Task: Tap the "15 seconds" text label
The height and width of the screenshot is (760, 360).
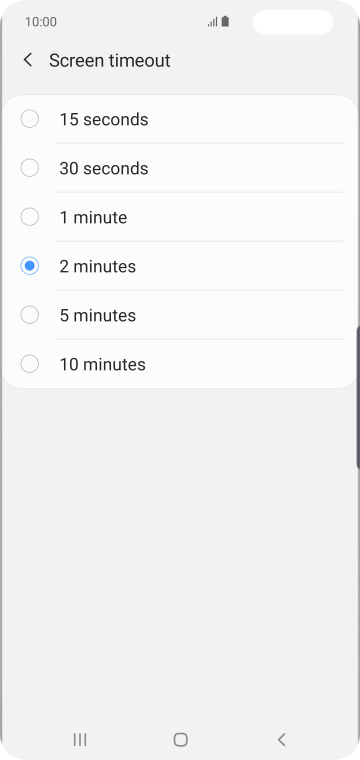Action: (x=104, y=119)
